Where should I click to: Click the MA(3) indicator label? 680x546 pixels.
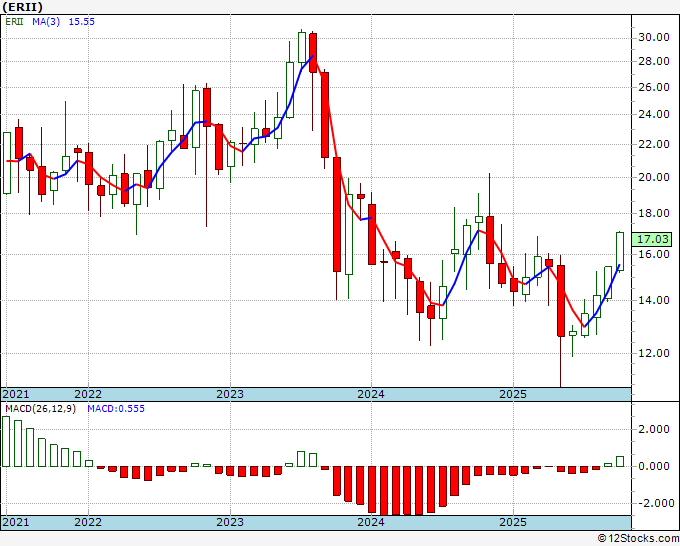[x=46, y=22]
